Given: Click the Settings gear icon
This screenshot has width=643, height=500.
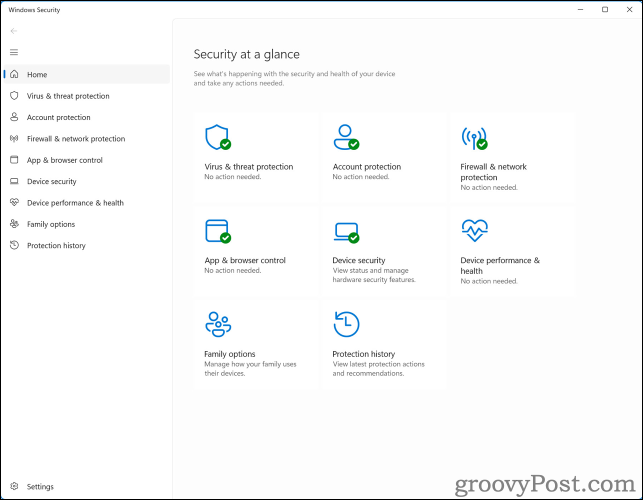Looking at the screenshot, I should [14, 486].
